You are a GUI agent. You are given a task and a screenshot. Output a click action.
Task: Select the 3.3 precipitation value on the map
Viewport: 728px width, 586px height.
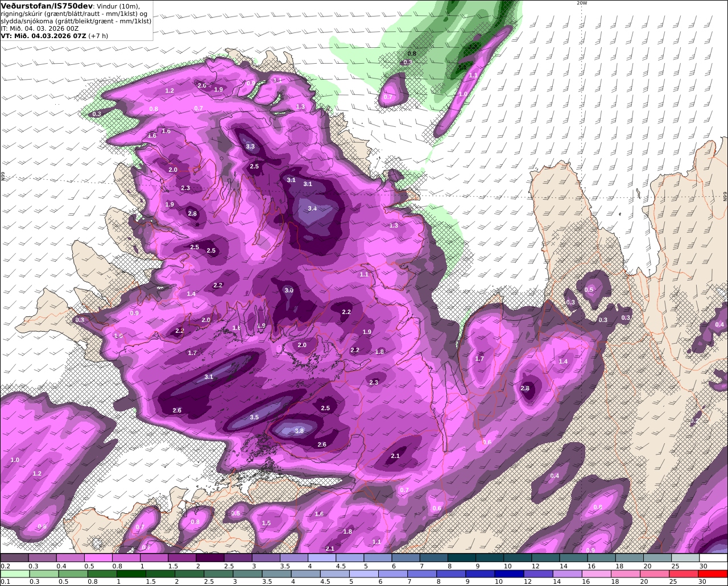point(250,147)
